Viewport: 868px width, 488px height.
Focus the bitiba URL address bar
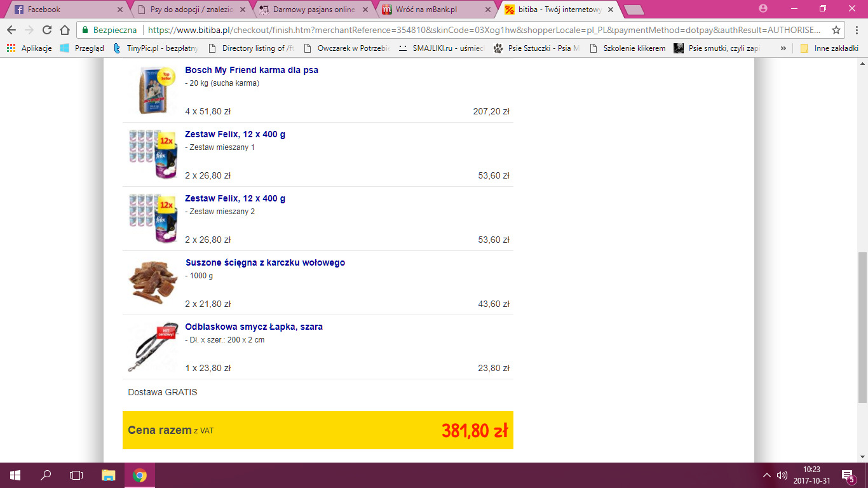pyautogui.click(x=483, y=30)
